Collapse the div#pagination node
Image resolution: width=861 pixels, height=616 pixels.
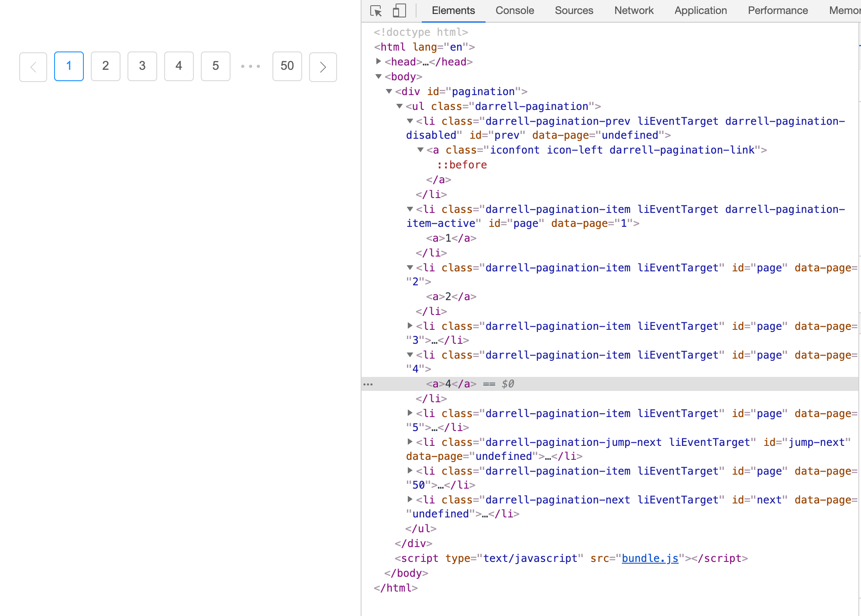coord(389,91)
